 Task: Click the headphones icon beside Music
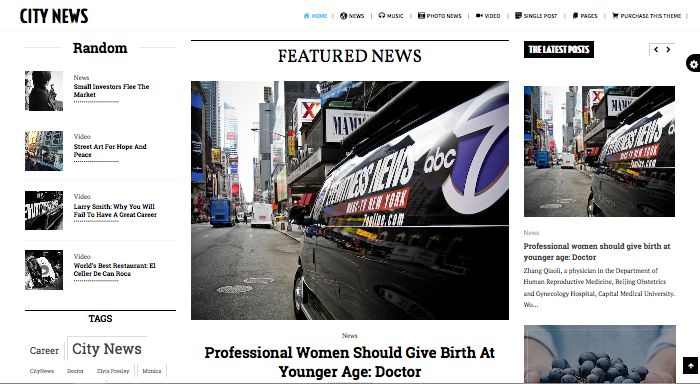coord(382,16)
